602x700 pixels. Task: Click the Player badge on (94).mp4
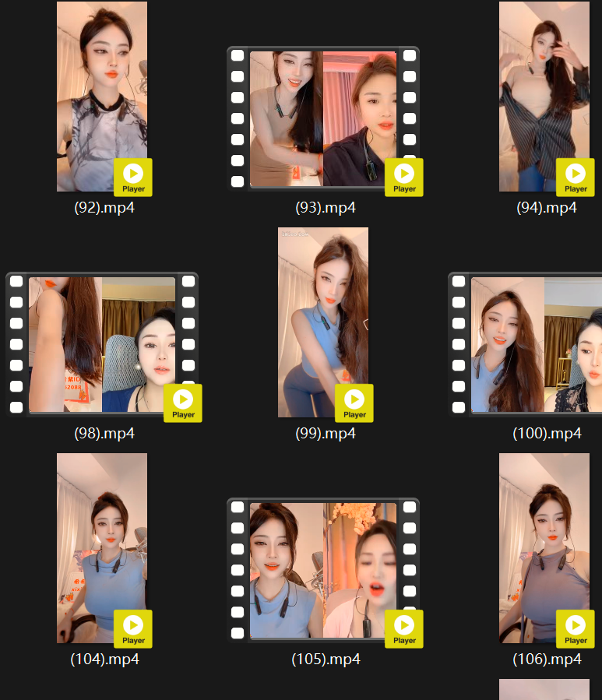click(576, 178)
